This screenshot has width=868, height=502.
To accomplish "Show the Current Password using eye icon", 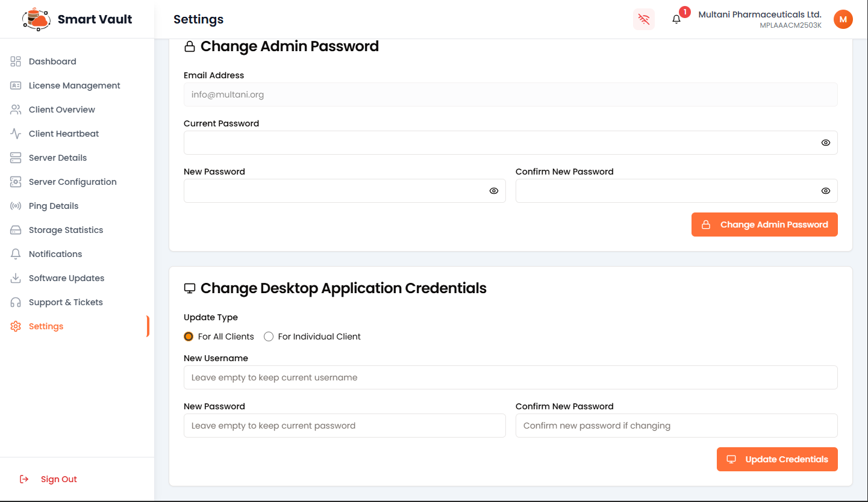I will pyautogui.click(x=825, y=143).
